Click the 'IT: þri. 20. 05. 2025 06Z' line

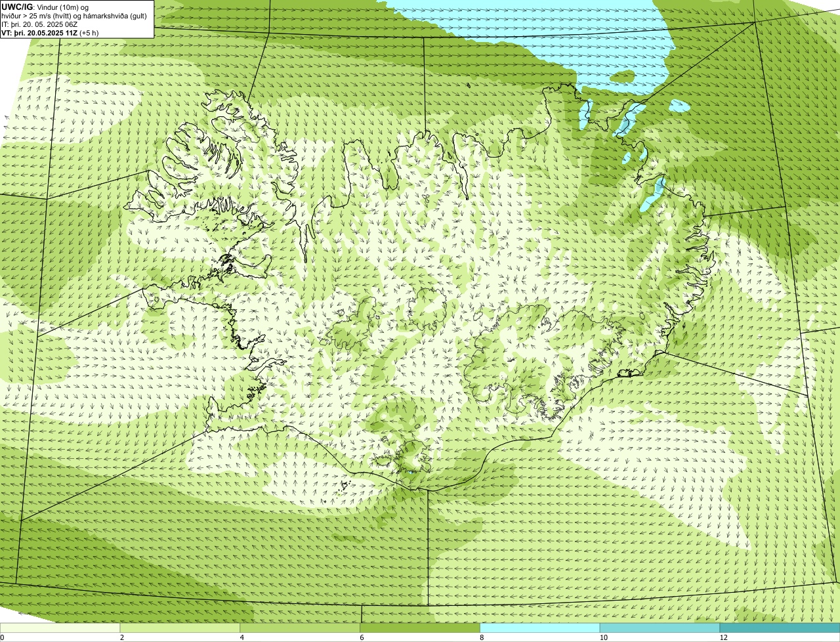40,24
